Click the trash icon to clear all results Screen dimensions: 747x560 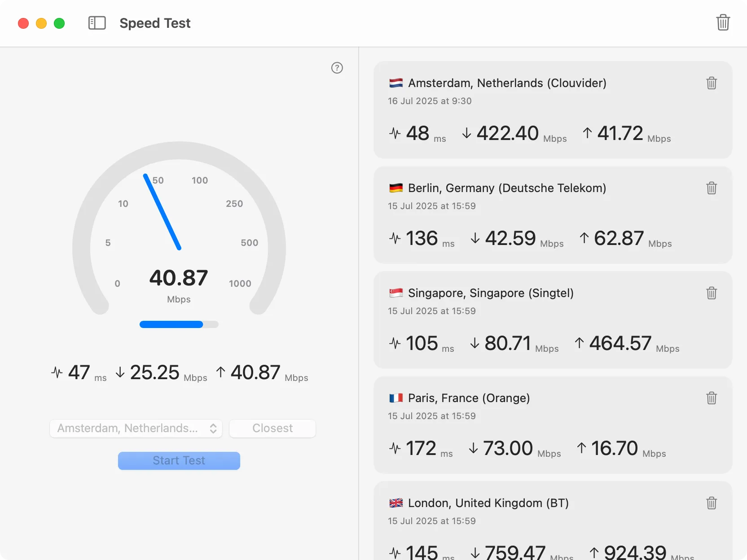[x=723, y=22]
